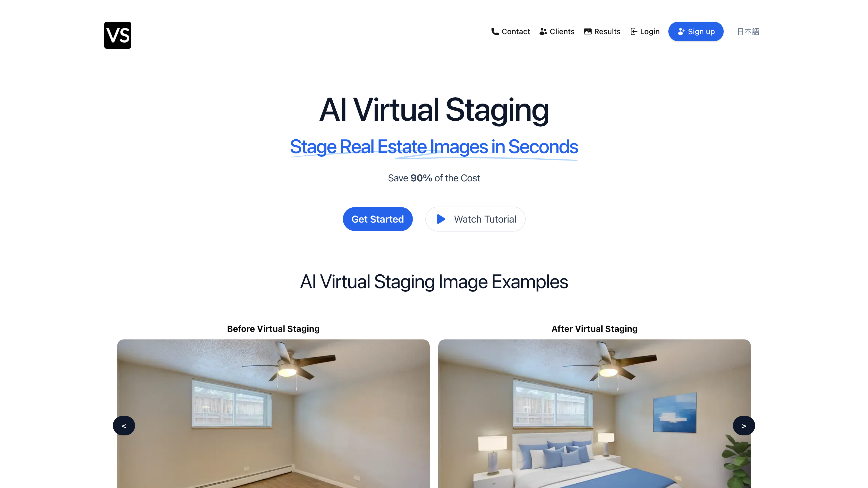Click the Clients navigation tab
Screen dimensions: 868x488
557,31
